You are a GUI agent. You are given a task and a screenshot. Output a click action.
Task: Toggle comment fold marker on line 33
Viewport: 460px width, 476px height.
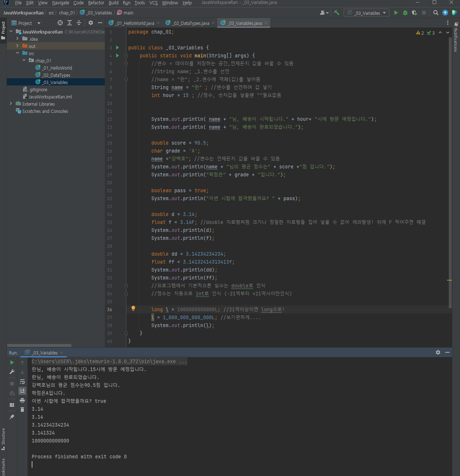click(126, 286)
